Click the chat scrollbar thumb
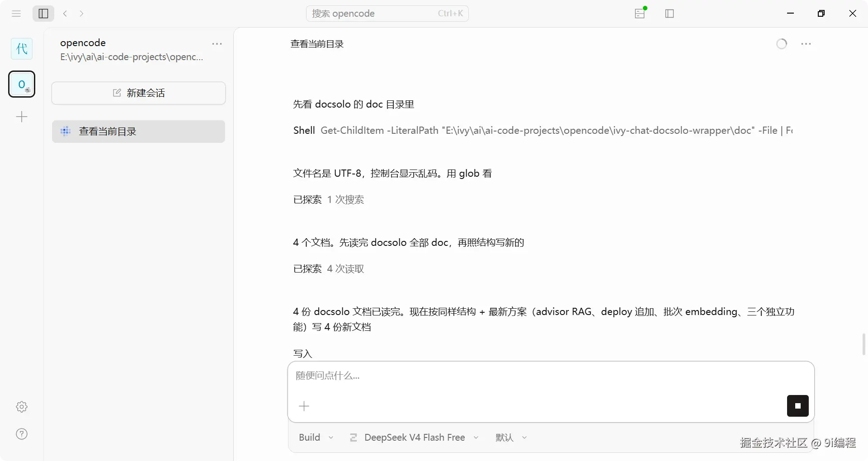Viewport: 868px width, 461px height. point(864,344)
